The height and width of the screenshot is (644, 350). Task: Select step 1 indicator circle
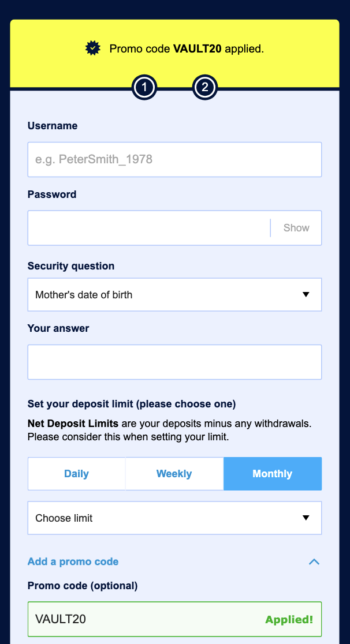144,87
